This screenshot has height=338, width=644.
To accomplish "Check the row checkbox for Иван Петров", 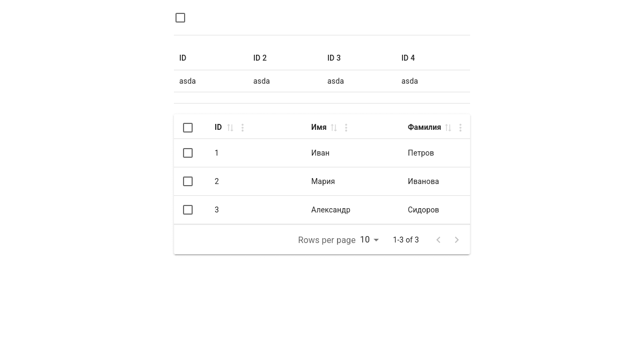I will pos(188,153).
